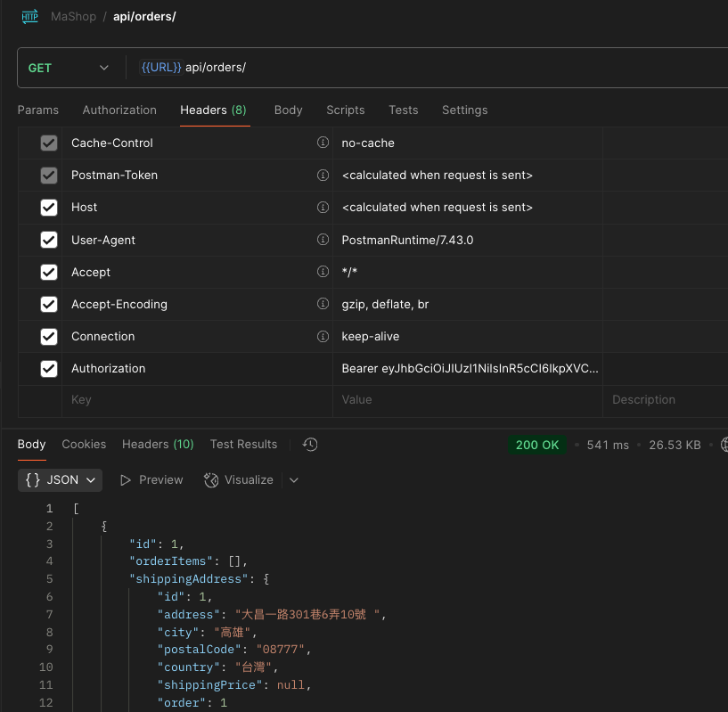The image size is (728, 712).
Task: Click info icon beside Cache-Control header
Action: coord(323,143)
